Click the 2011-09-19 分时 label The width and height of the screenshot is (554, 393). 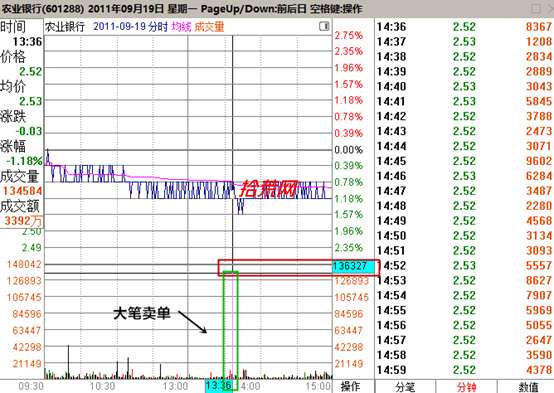point(130,27)
